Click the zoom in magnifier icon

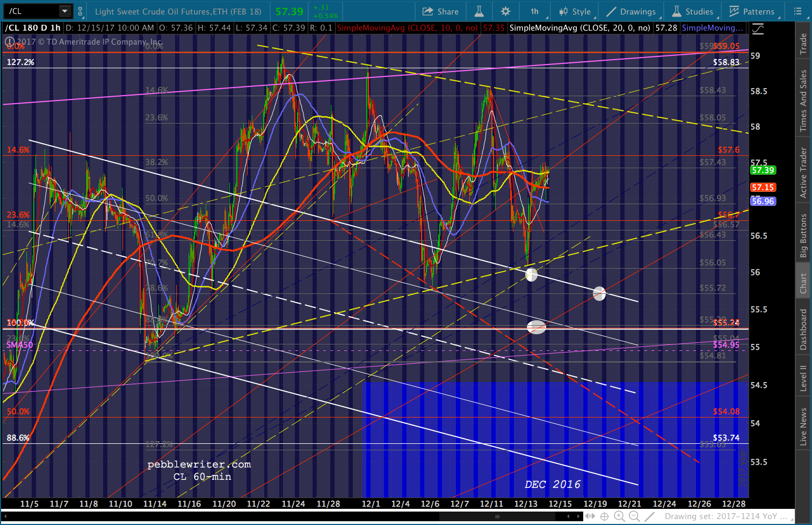[619, 516]
